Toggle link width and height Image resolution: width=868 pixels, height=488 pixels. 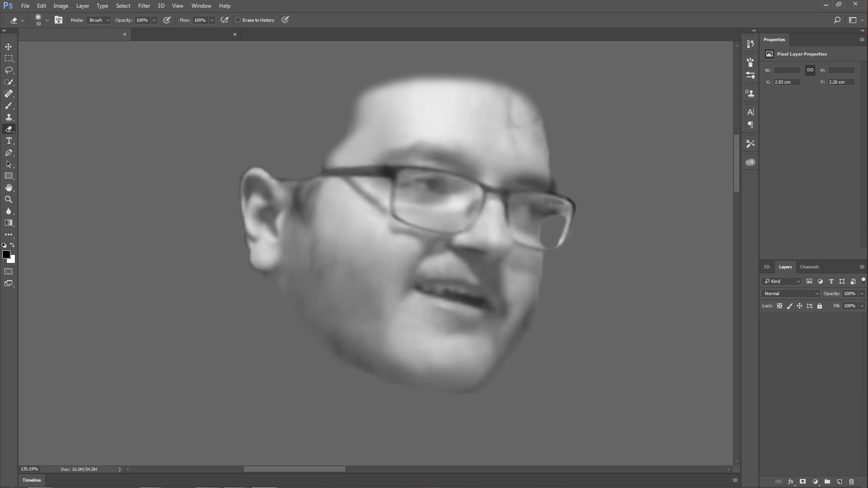(810, 70)
